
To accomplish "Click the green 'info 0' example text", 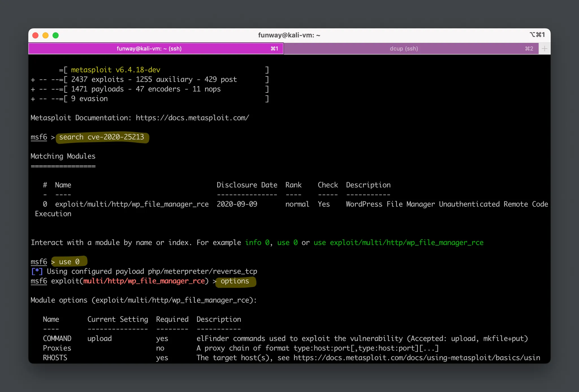I will [x=257, y=243].
